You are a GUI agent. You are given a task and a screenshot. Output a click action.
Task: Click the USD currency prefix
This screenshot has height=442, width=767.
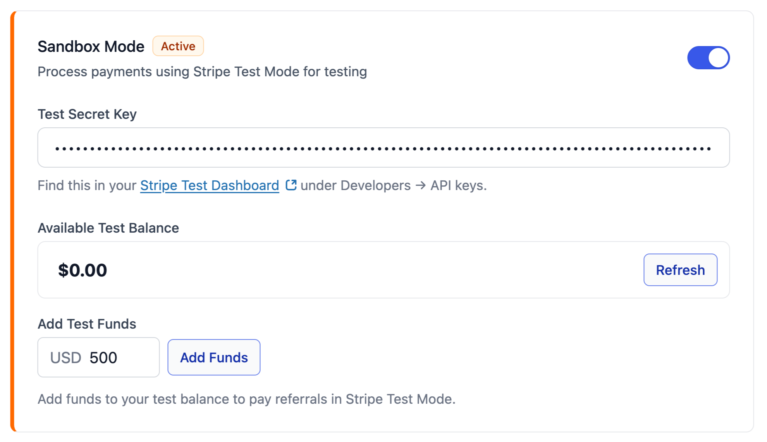[66, 358]
